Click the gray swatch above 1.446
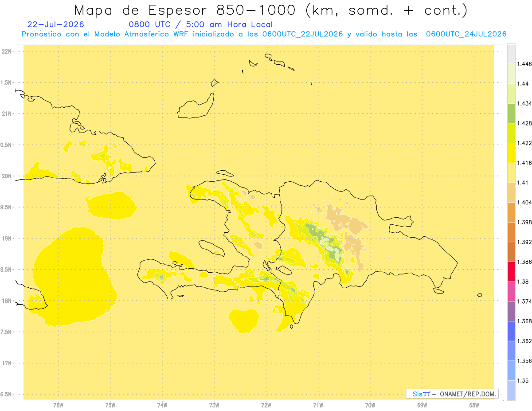532x411 pixels. [511, 54]
